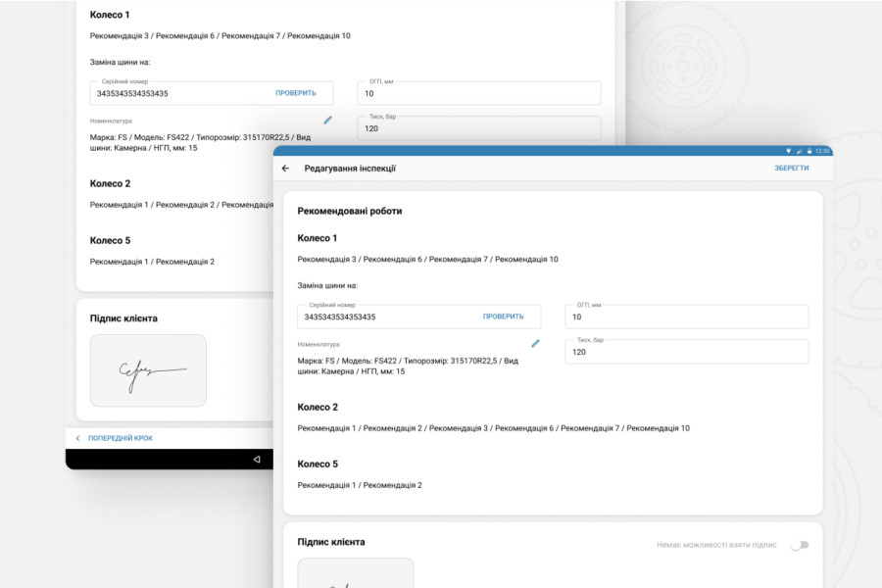
Task: Tap the Android back triangle in the black bar
Action: point(256,460)
